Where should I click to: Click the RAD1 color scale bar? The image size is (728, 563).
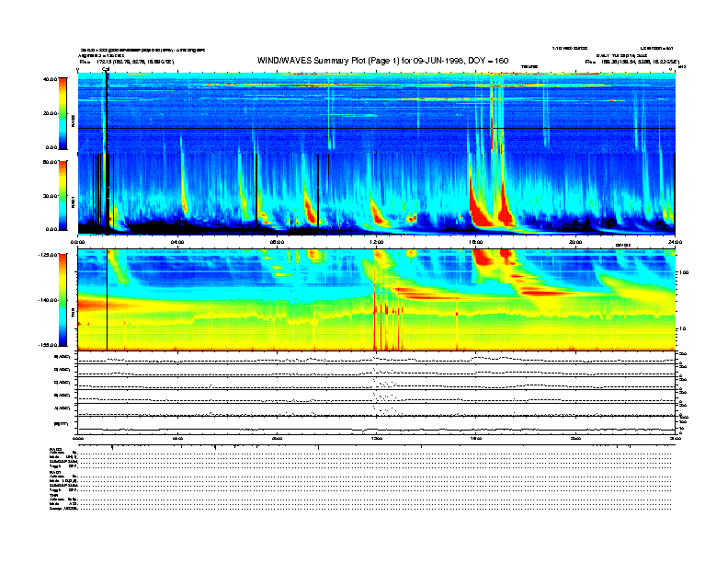(63, 196)
